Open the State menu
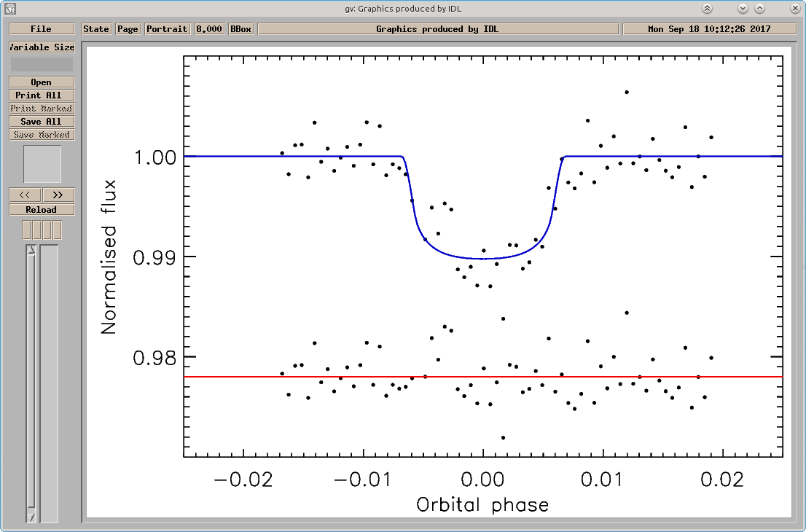Viewport: 806px width, 532px height. tap(96, 28)
